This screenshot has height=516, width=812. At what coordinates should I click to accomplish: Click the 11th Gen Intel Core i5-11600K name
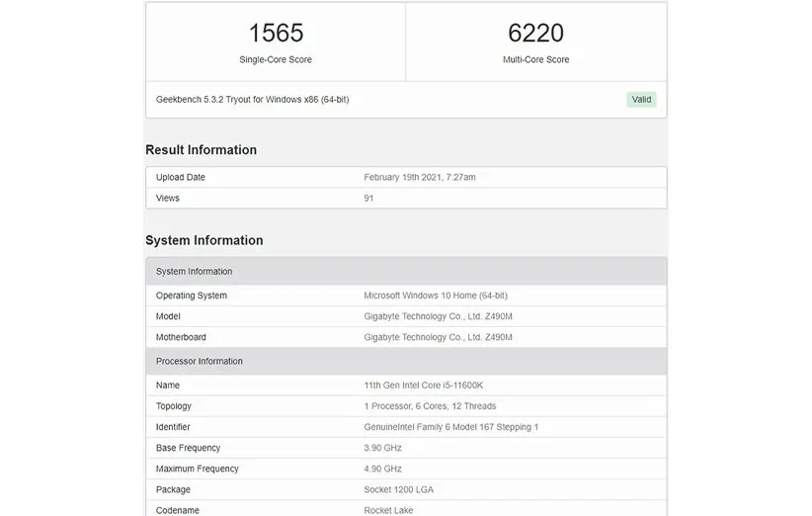coord(429,386)
